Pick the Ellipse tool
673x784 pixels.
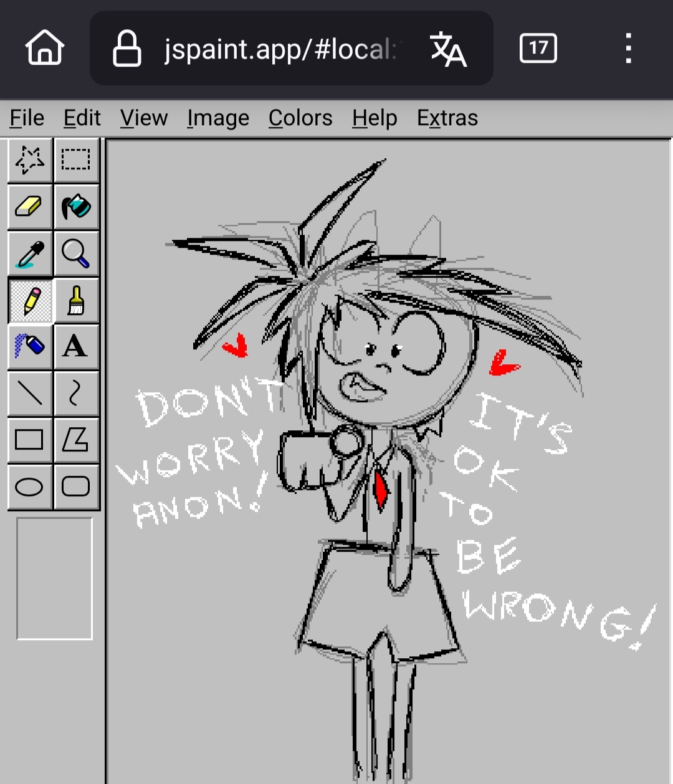point(30,486)
